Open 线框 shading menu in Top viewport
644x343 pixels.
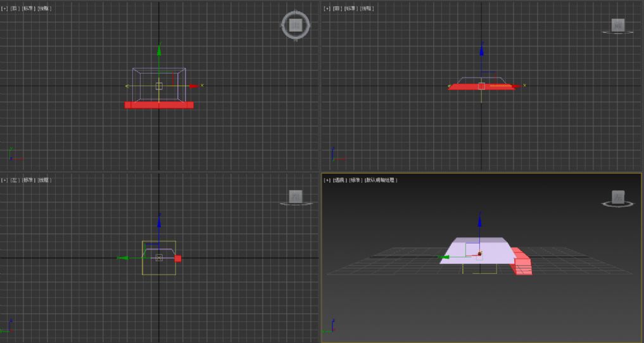[44, 8]
